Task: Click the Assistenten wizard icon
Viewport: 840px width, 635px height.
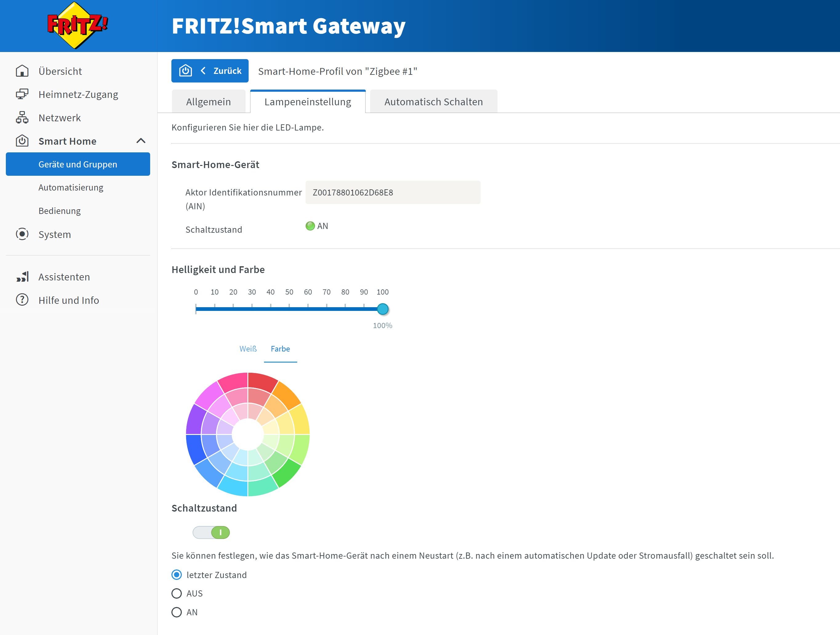Action: (22, 277)
